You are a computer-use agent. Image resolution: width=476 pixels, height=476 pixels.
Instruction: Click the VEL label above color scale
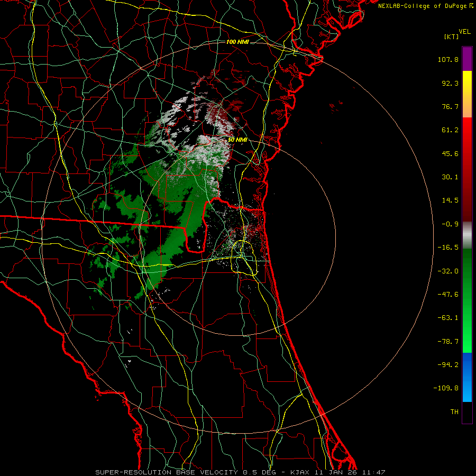464,32
